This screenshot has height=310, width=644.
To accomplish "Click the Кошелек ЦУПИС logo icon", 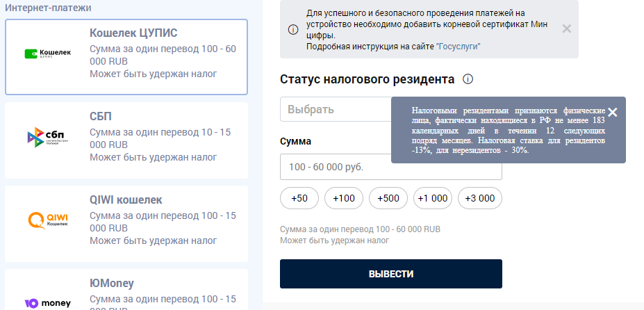I will click(x=48, y=54).
